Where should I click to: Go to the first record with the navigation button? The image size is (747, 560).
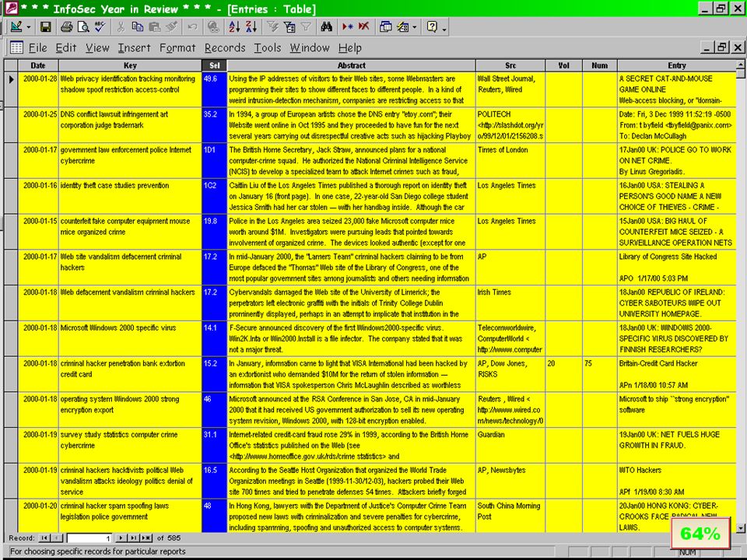44,538
